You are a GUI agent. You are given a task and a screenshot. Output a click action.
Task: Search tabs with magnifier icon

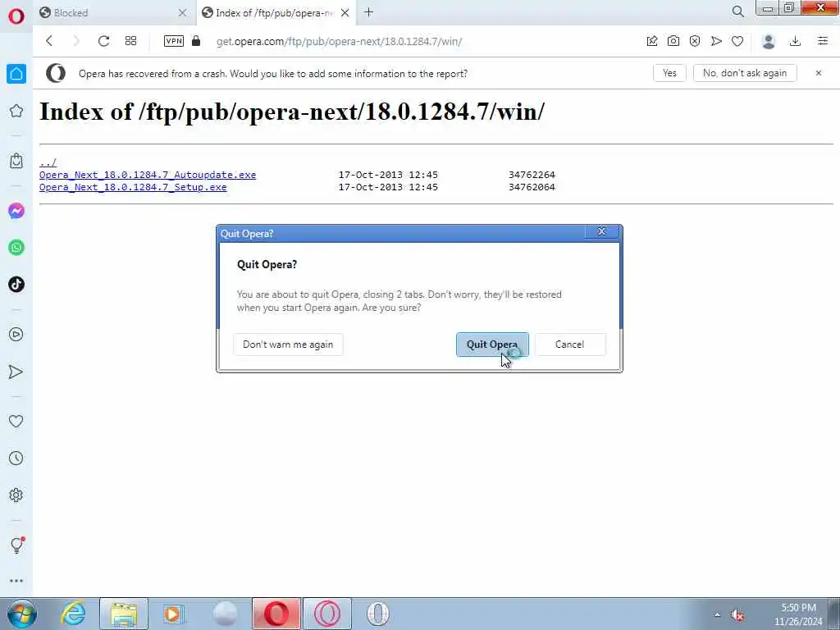coord(738,11)
